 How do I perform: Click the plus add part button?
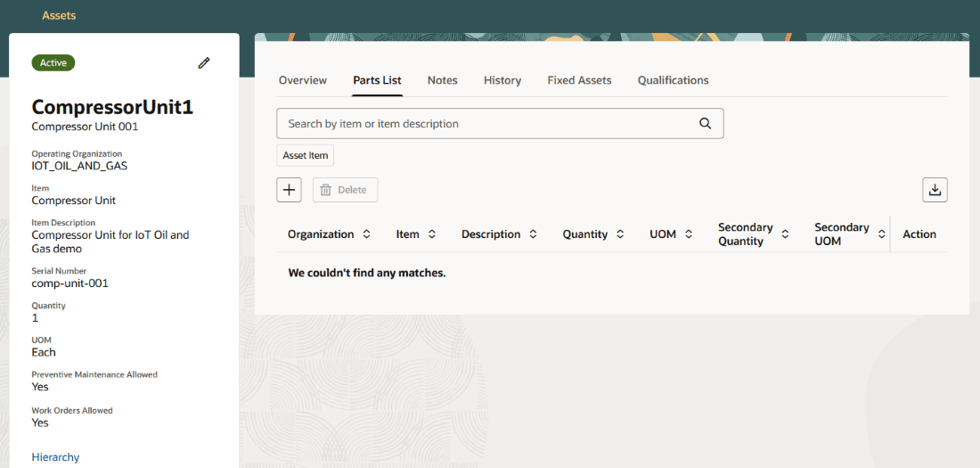289,190
